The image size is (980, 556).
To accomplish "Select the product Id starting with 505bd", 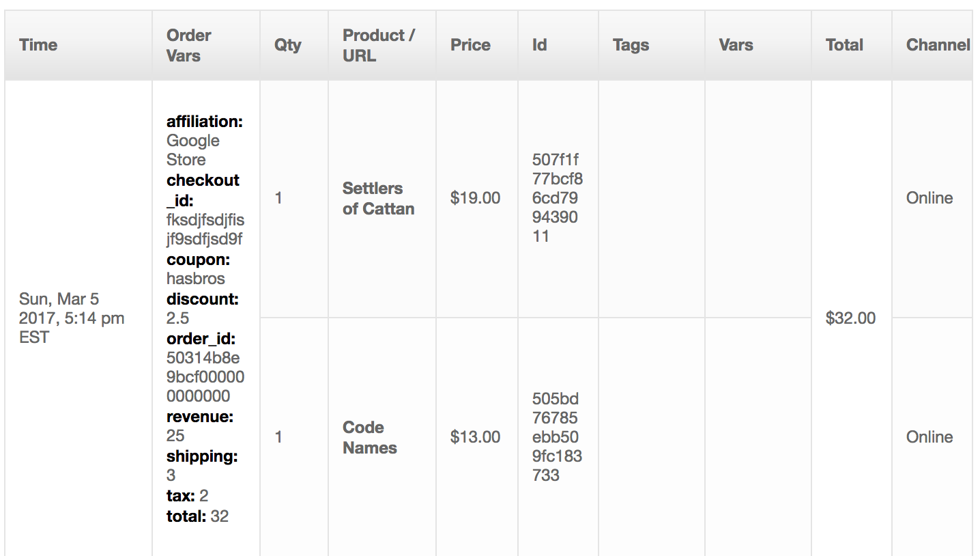I will click(557, 437).
